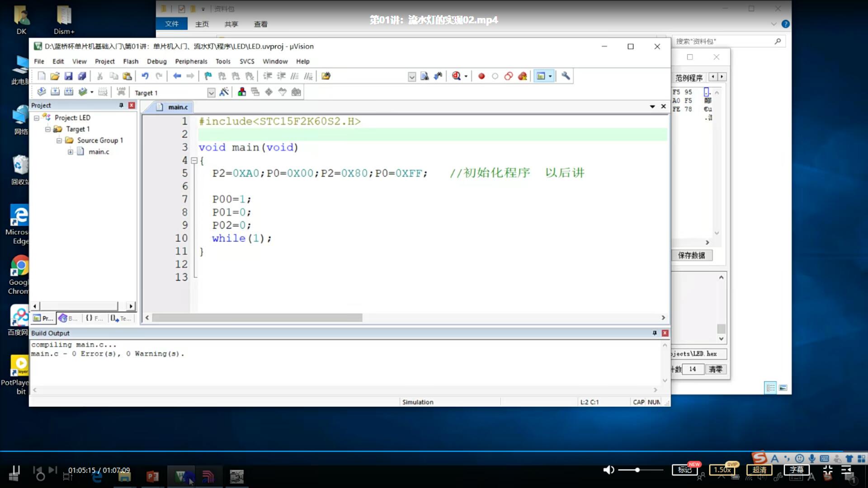Click the 清零 button

pos(715,369)
